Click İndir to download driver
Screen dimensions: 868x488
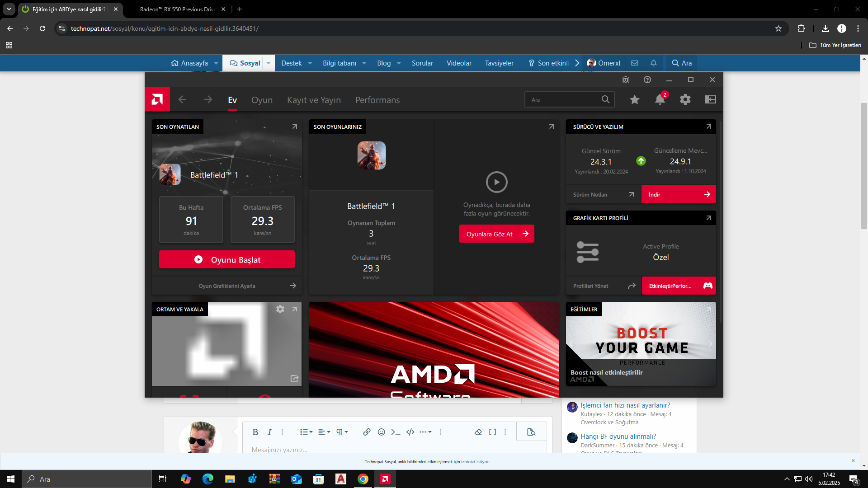tap(678, 194)
